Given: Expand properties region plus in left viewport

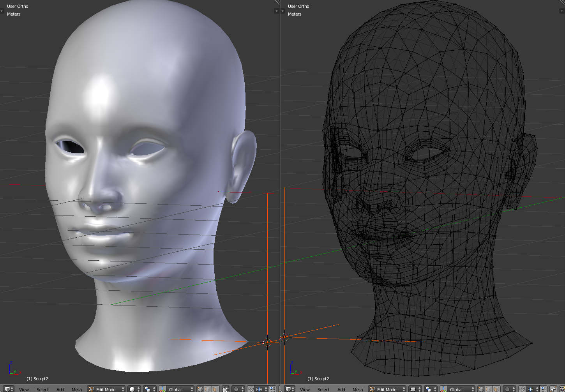Looking at the screenshot, I should coord(277,11).
